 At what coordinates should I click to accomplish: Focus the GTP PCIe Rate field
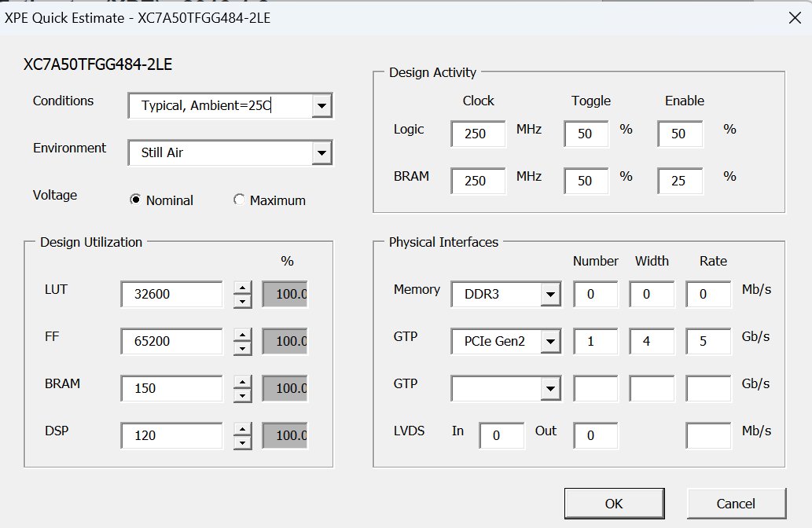(x=708, y=342)
